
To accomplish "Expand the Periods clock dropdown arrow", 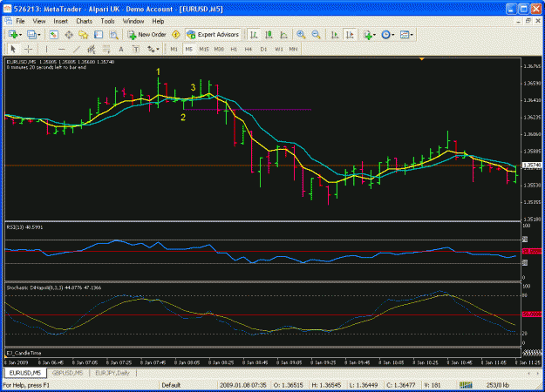I will coord(392,35).
